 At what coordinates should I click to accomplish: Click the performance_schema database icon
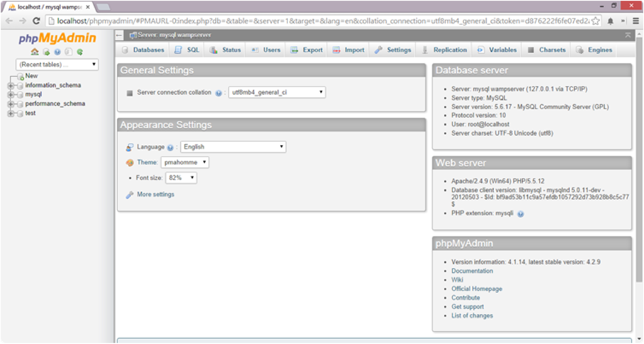(21, 104)
